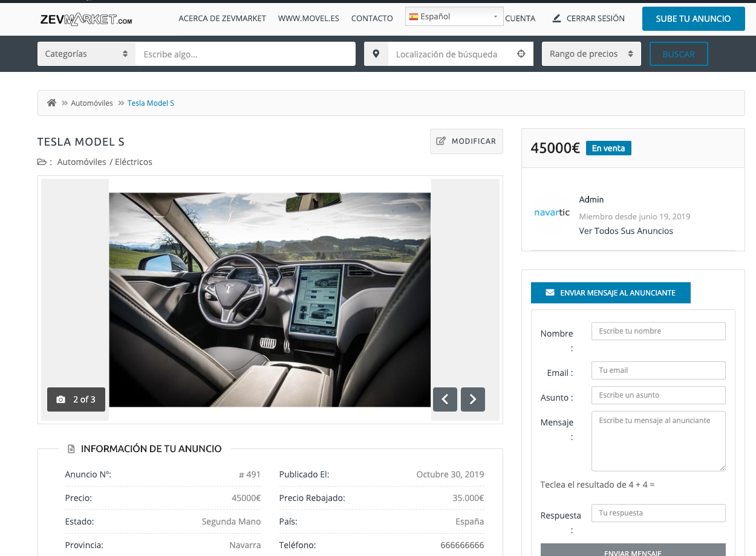The image size is (756, 556).
Task: Click the Tesla interior photo
Action: tap(270, 300)
